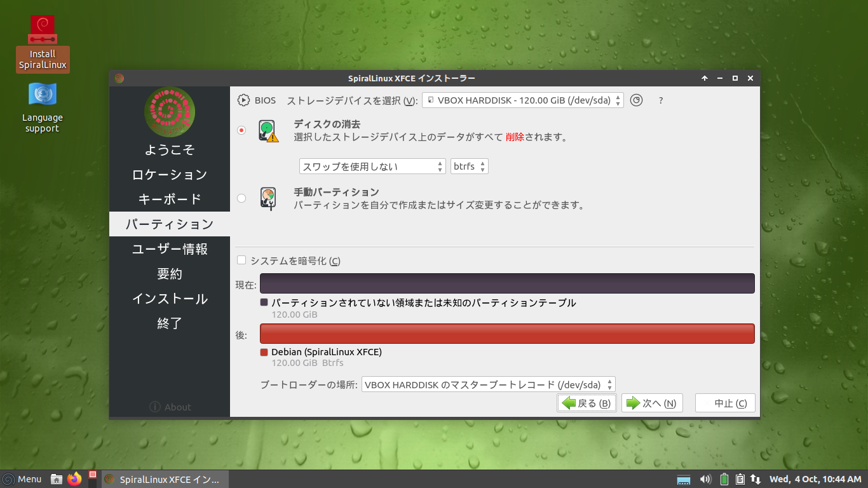Go to インストール step in sidebar
This screenshot has width=868, height=488.
pyautogui.click(x=170, y=299)
